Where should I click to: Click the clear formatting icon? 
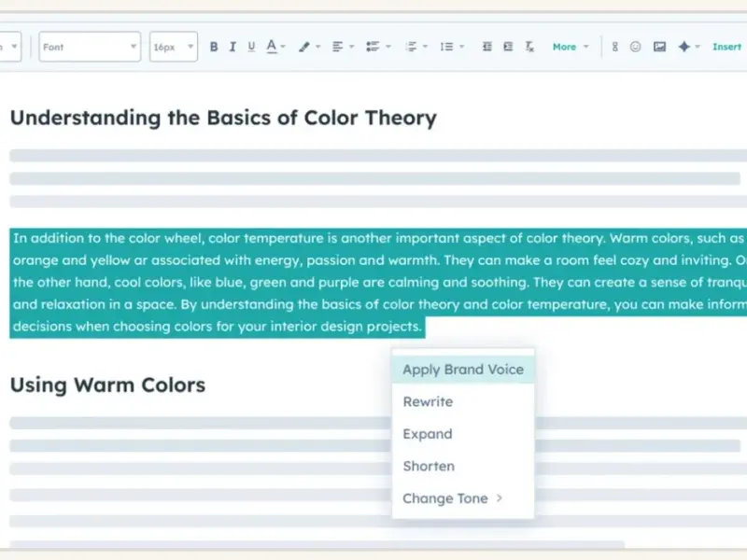pyautogui.click(x=530, y=47)
